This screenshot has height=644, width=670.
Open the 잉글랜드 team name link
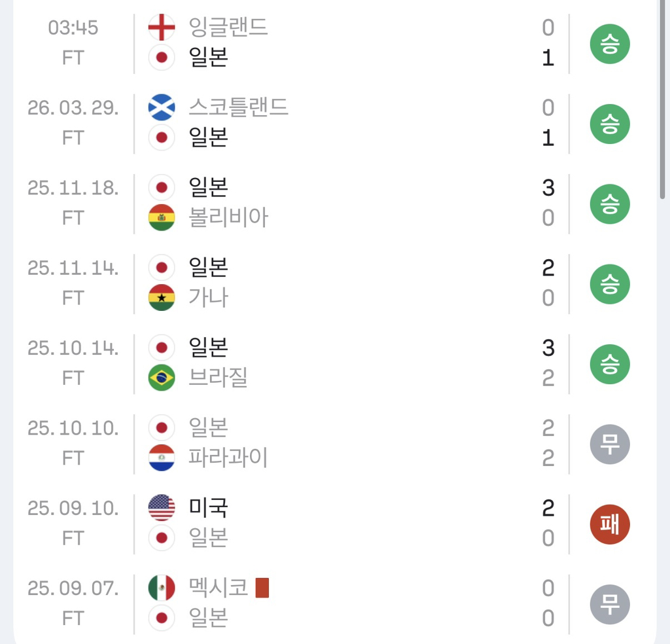coord(228,27)
